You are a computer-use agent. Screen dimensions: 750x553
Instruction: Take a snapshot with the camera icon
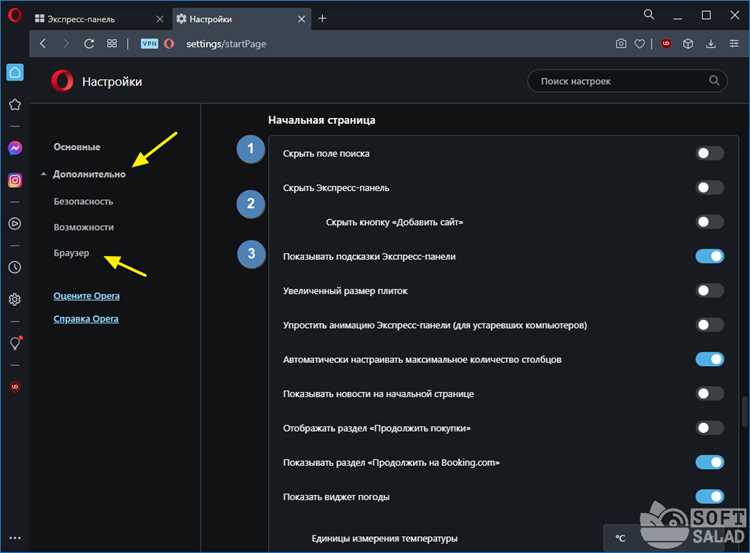621,44
